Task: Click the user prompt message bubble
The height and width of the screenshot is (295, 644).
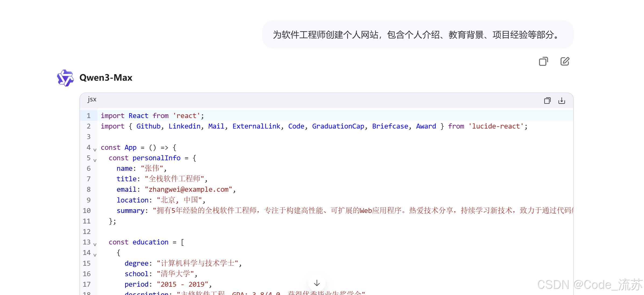Action: click(417, 35)
